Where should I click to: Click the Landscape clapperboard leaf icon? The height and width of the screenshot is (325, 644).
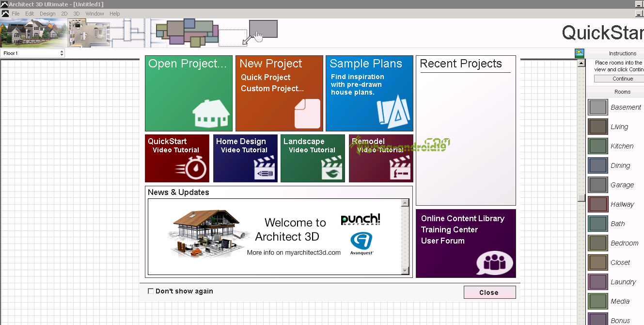coord(332,168)
